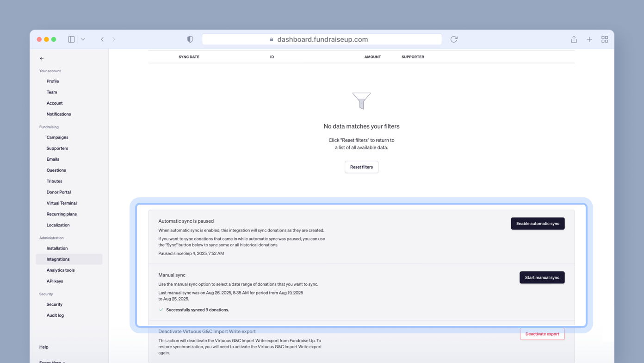Click Start manual sync button
This screenshot has width=644, height=363.
(542, 277)
